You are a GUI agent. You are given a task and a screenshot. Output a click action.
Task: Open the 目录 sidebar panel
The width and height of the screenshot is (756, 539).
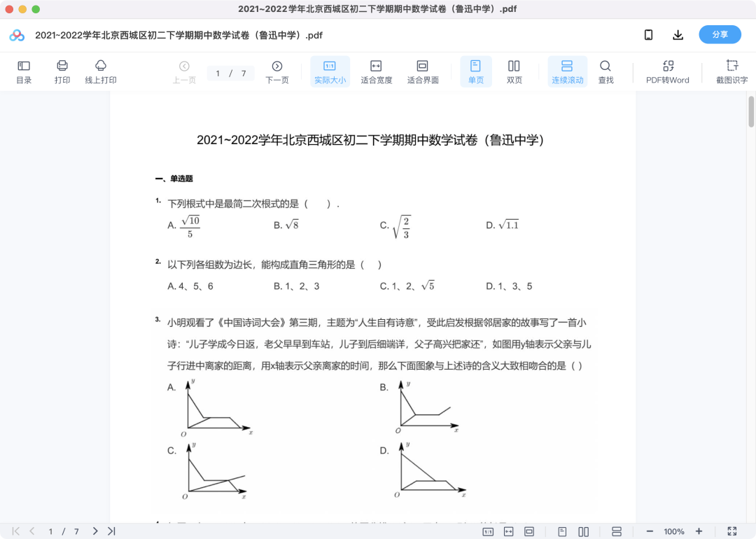[24, 71]
